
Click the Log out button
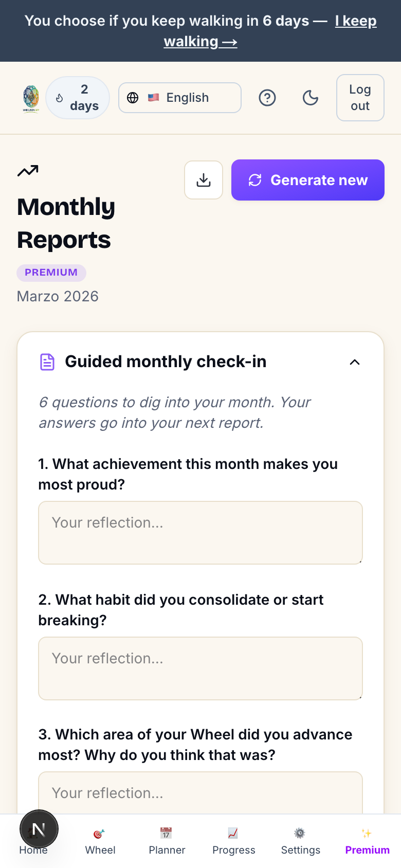[360, 98]
